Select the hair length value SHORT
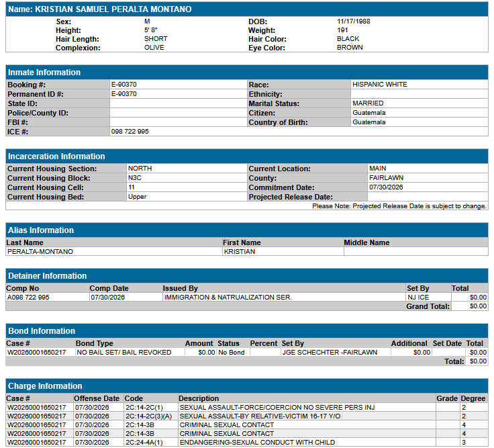 click(156, 39)
